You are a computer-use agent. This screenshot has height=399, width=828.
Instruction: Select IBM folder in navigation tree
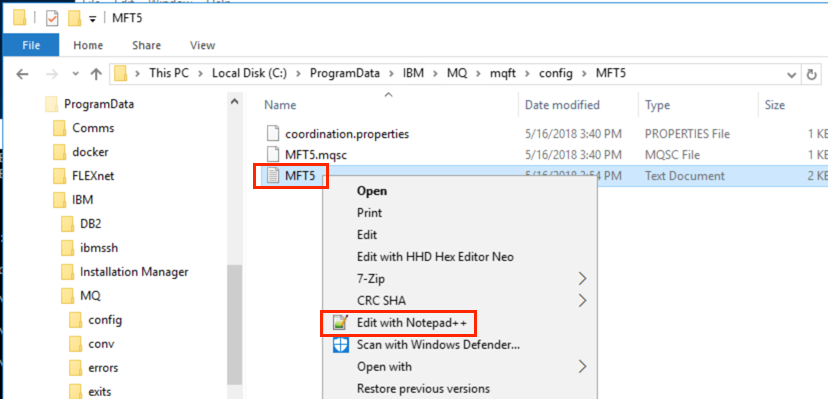(x=82, y=200)
